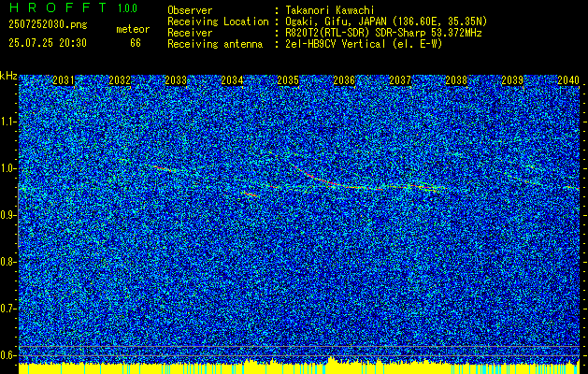
Task: Select receiver R820T2(RTL-SDR) SDR-Sharp 53.372MHz text
Action: pyautogui.click(x=383, y=33)
